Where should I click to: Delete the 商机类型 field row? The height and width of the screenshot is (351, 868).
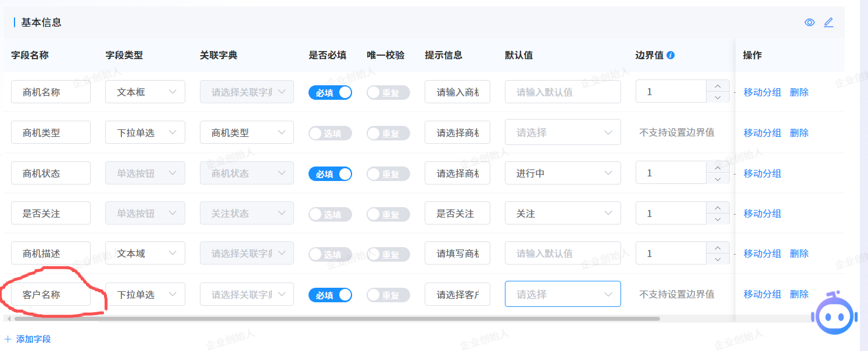point(799,133)
